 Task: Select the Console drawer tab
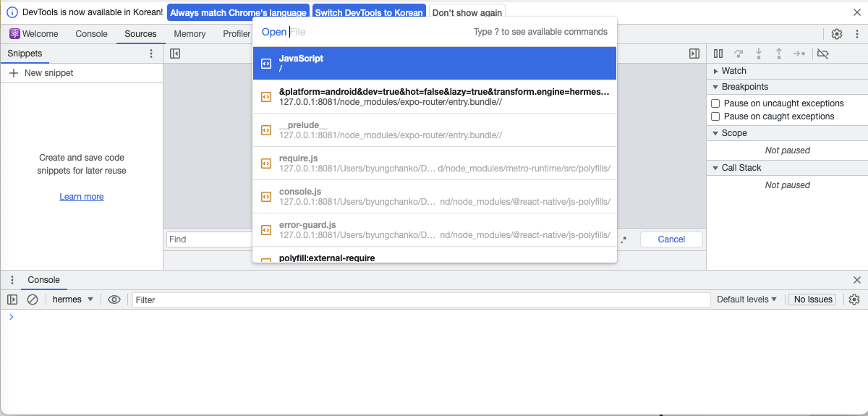pyautogui.click(x=43, y=280)
